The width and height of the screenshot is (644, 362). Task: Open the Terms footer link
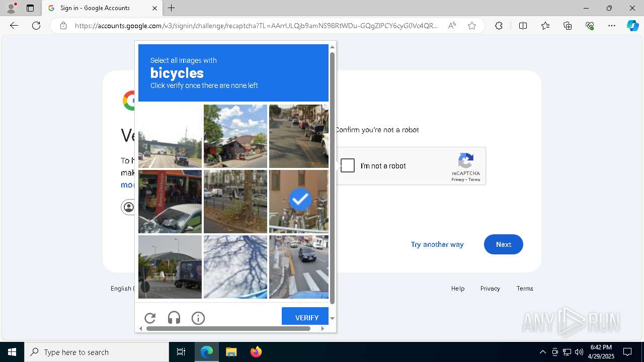(x=525, y=288)
